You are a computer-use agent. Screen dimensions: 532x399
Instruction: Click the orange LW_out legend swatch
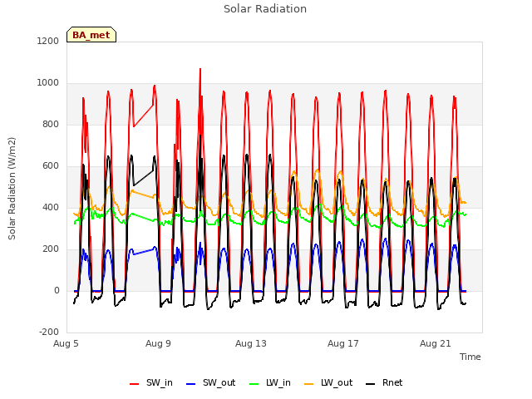[x=309, y=384]
